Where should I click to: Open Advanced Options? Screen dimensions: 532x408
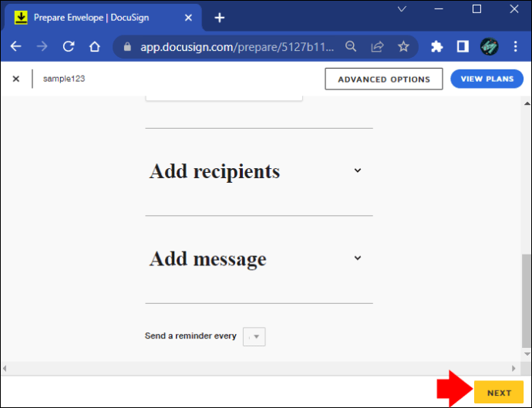pyautogui.click(x=384, y=79)
